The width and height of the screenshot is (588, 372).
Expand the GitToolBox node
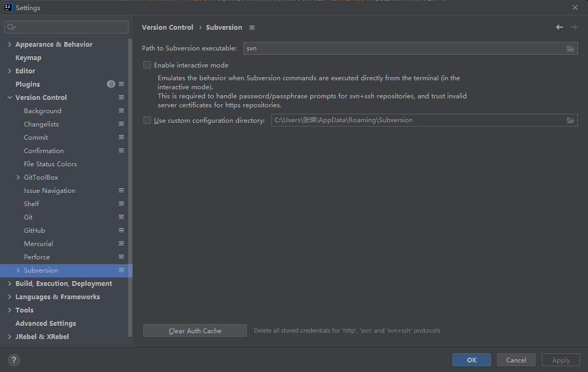[x=18, y=177]
